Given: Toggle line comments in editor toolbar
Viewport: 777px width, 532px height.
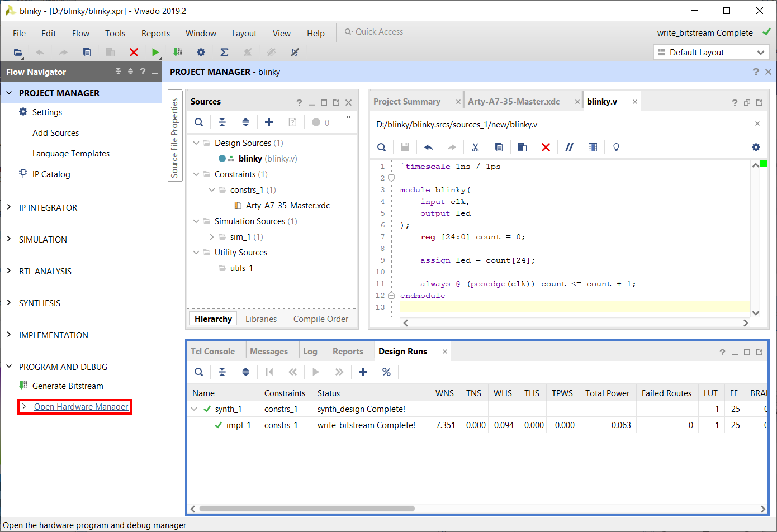Looking at the screenshot, I should (x=569, y=148).
